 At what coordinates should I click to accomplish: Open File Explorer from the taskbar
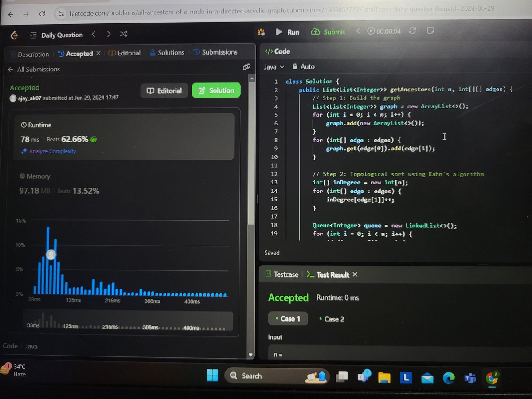point(384,377)
